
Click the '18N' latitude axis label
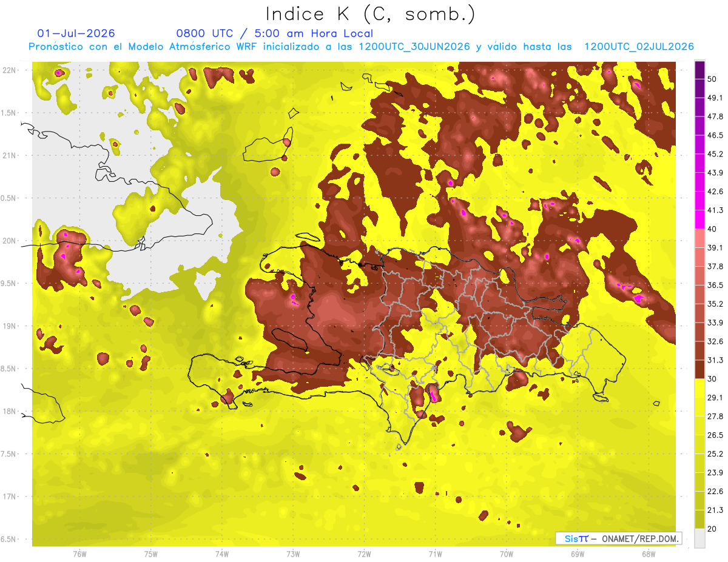(9, 411)
